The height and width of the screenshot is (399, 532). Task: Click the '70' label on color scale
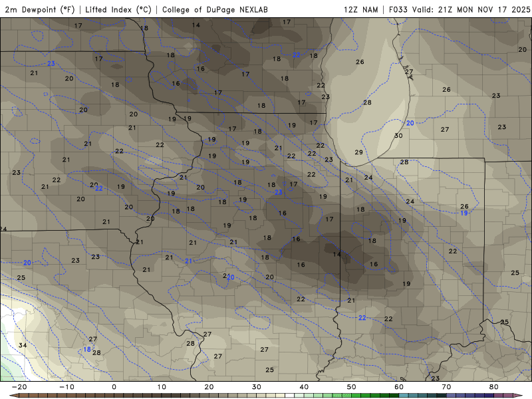(x=446, y=387)
